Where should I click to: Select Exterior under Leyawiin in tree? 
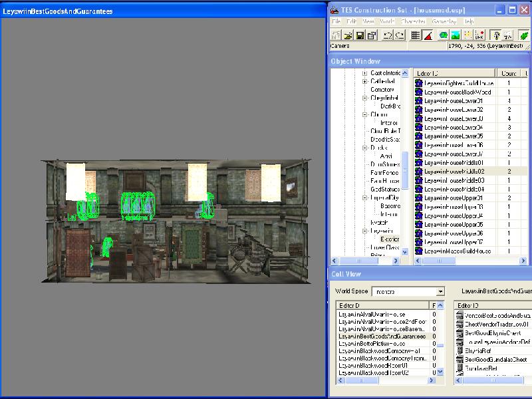tap(390, 239)
